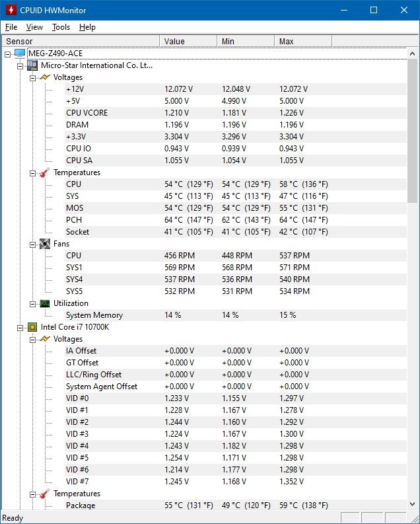Select the Micro-Star International Co. row
The width and height of the screenshot is (420, 524).
tap(96, 65)
